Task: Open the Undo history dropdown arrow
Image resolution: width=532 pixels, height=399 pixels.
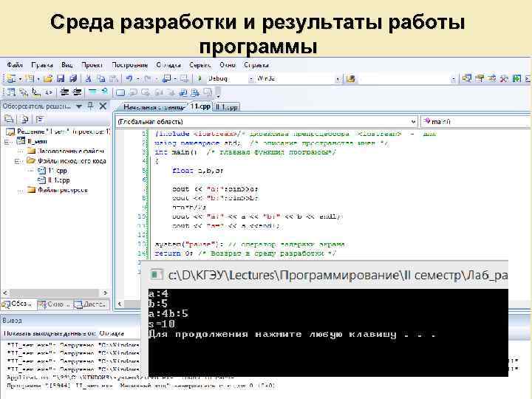Action: 137,79
